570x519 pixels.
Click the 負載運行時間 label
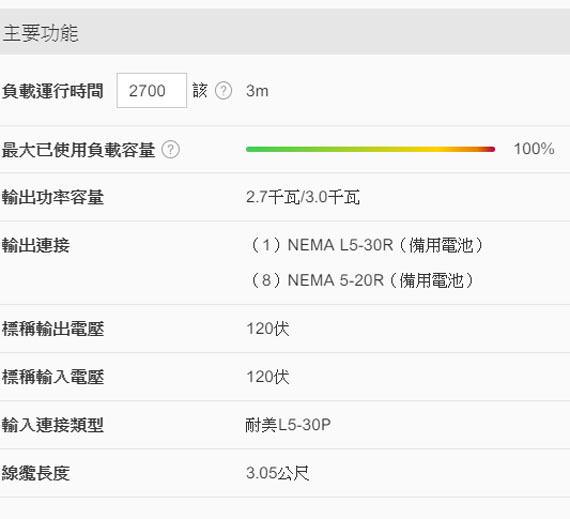tap(53, 90)
